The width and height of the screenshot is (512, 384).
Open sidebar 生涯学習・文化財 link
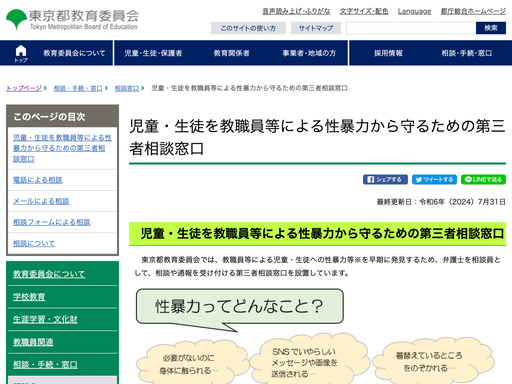pos(45,319)
